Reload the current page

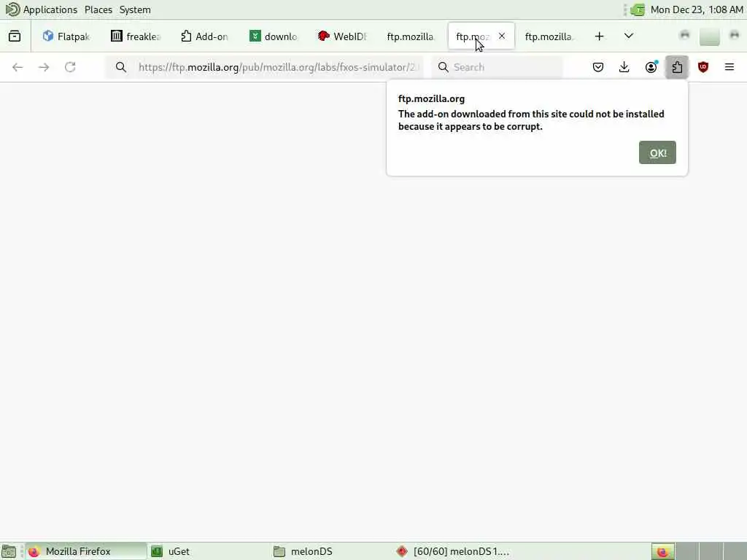pos(70,67)
